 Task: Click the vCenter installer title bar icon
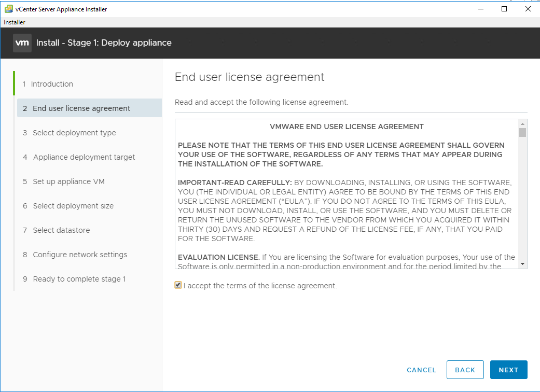9,9
